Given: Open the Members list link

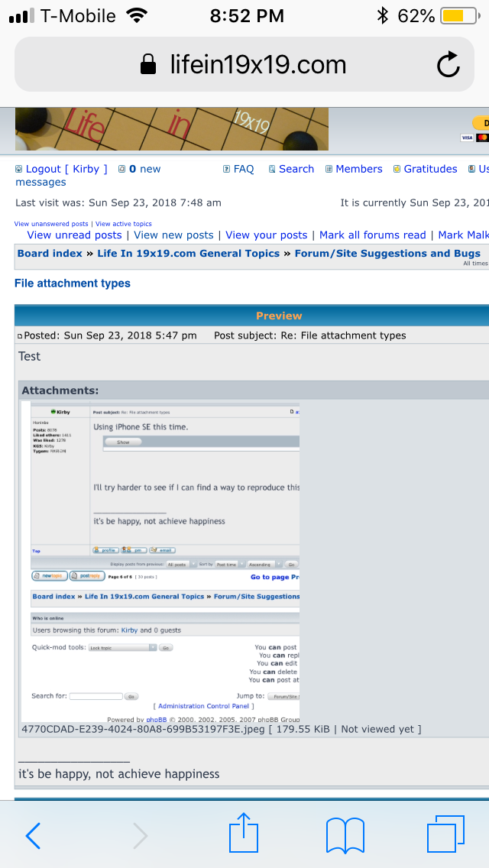Looking at the screenshot, I should (x=358, y=169).
